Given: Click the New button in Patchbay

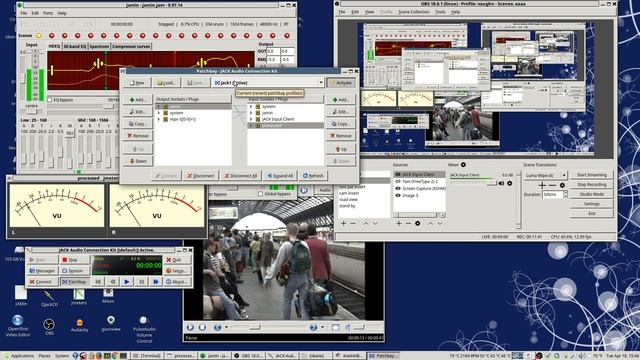Looking at the screenshot, I should [x=137, y=83].
